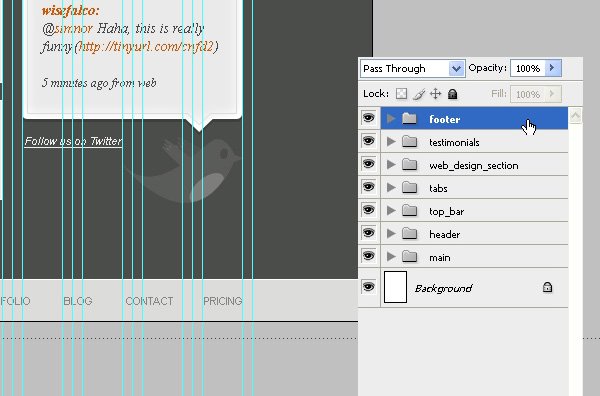Click the web_design_section folder icon
Screen dimensions: 600x396
409,165
